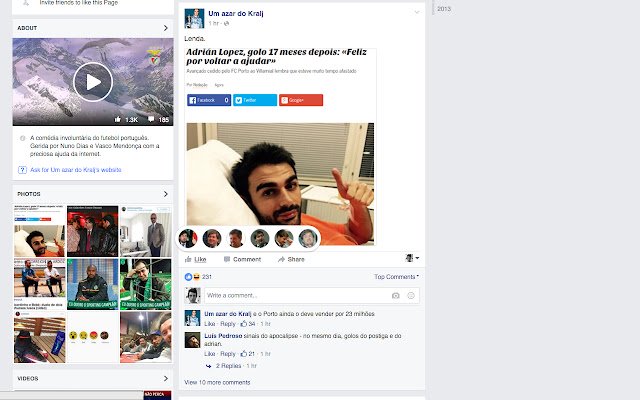Click View 10 more comments
640x400 pixels.
click(x=217, y=382)
